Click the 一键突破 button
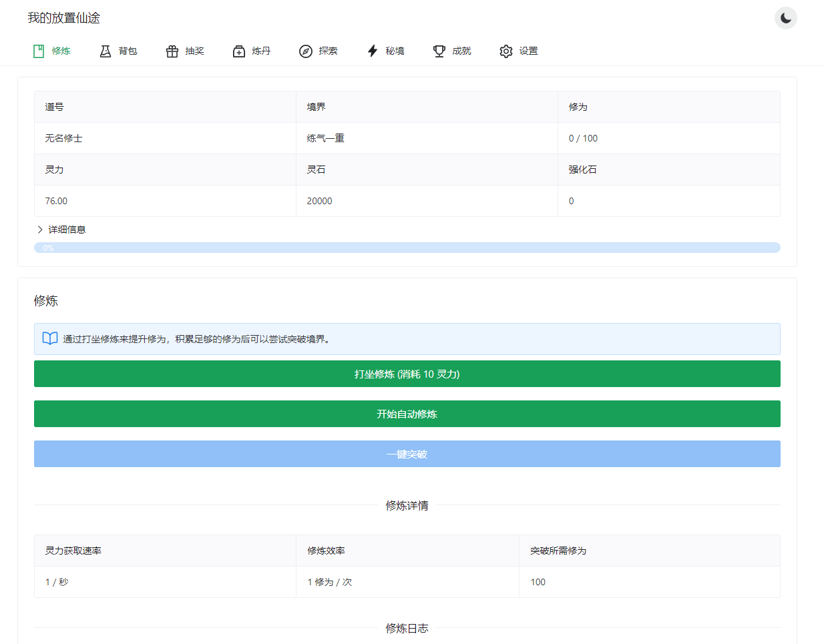 tap(407, 454)
